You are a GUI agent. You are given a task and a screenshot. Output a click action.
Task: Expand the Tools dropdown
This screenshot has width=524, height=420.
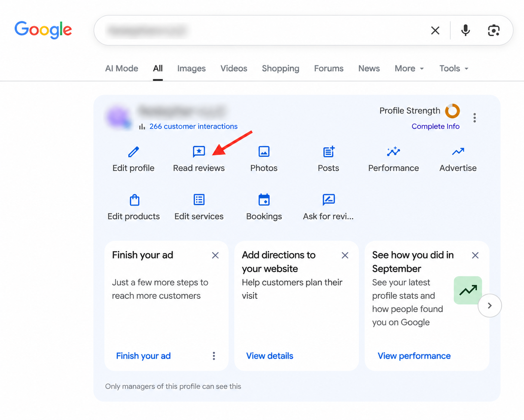coord(454,68)
